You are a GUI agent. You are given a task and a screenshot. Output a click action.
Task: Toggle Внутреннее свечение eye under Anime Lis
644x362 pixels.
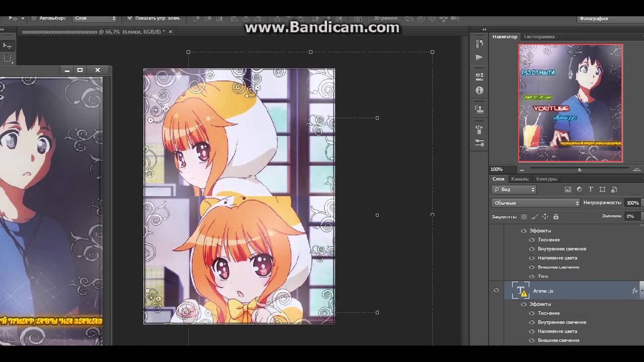532,322
